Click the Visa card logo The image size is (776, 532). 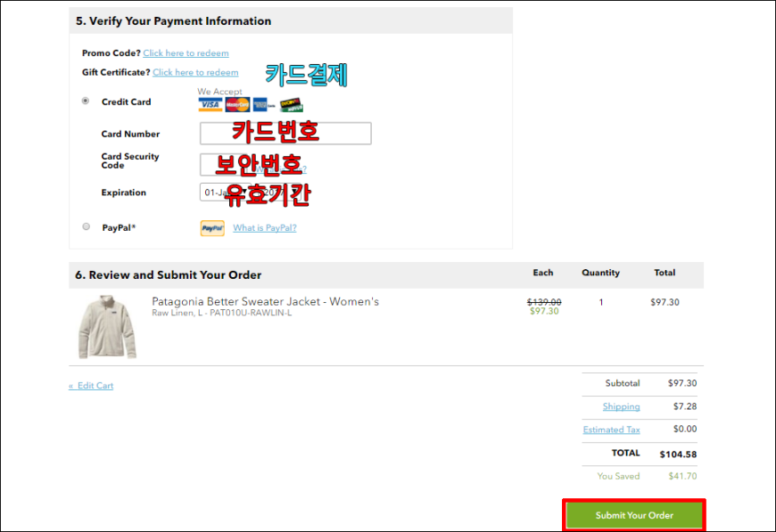tap(210, 105)
